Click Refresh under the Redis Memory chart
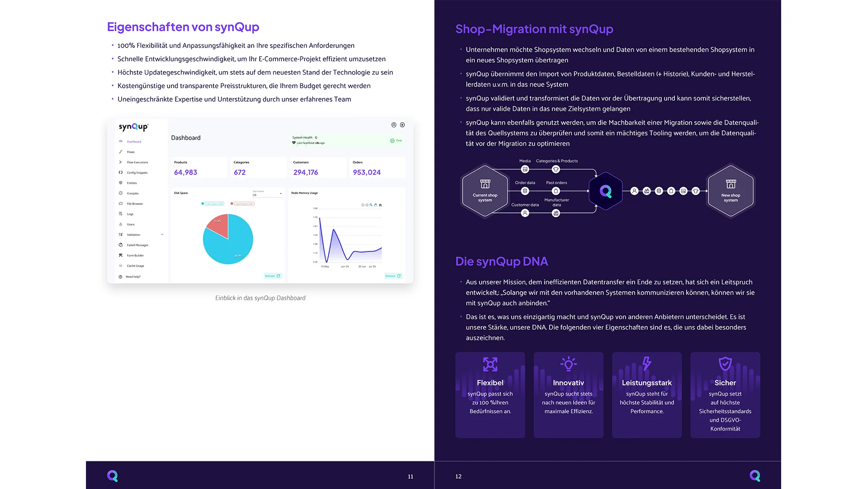Viewport: 868px width, 489px height. click(393, 276)
